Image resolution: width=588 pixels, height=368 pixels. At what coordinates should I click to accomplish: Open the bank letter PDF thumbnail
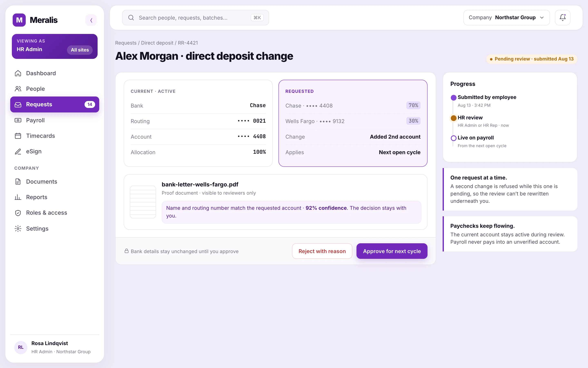click(143, 202)
